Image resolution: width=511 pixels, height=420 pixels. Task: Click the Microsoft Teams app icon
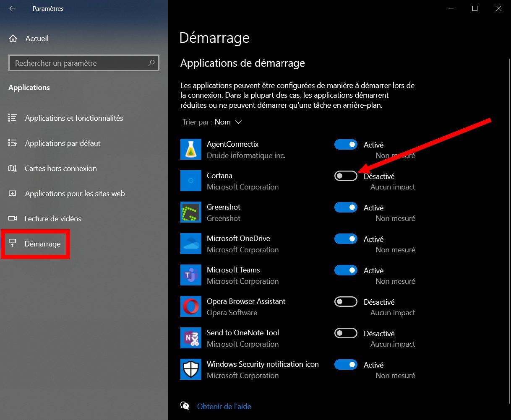click(x=191, y=275)
